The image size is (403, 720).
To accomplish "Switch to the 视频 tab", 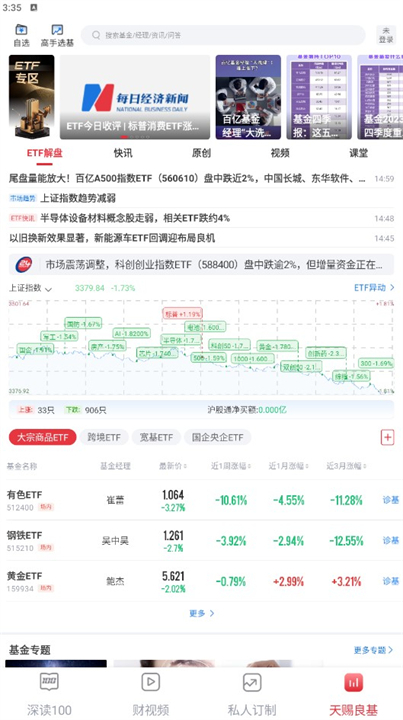I will [280, 153].
